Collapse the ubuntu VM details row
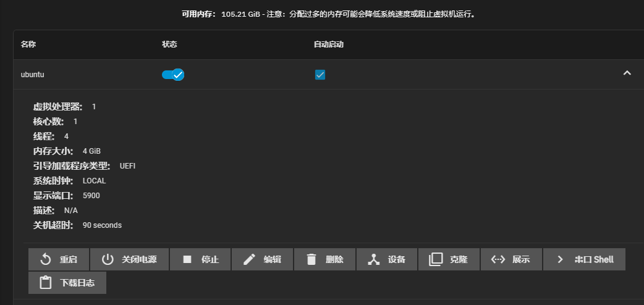 tap(627, 73)
